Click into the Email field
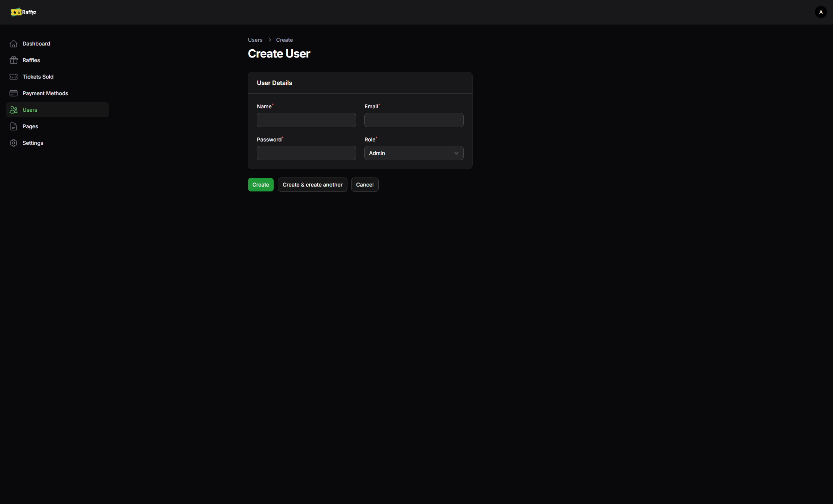The width and height of the screenshot is (833, 504). click(414, 120)
